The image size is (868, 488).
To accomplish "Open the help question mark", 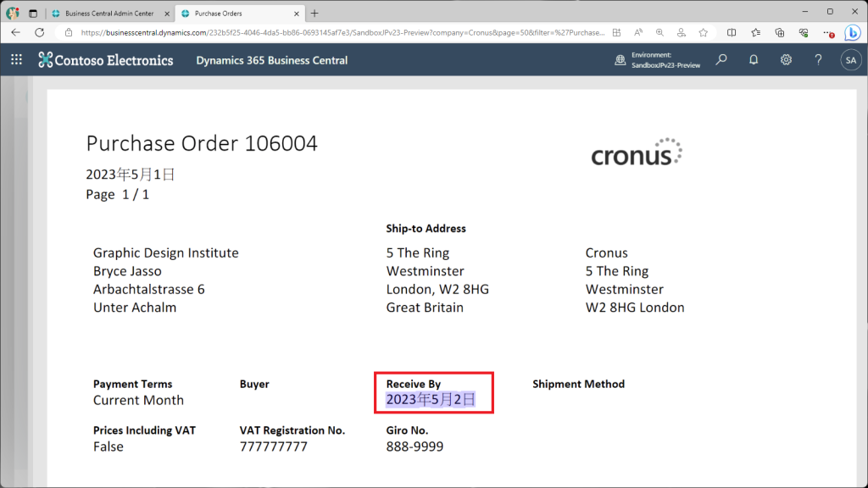I will (x=818, y=60).
